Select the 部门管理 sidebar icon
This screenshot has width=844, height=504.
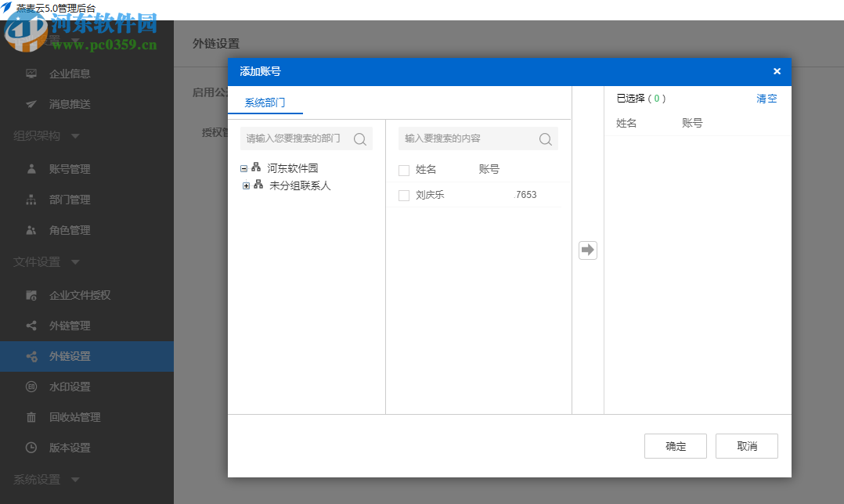[x=31, y=200]
